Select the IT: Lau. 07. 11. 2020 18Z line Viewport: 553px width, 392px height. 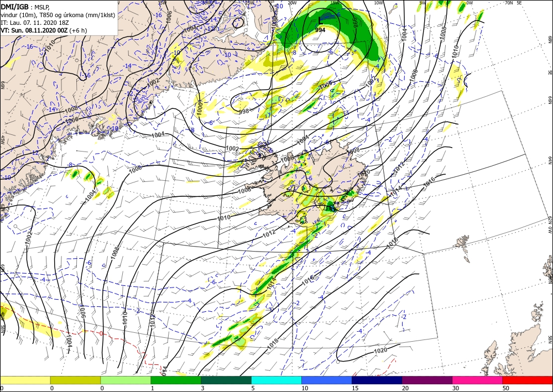pyautogui.click(x=34, y=23)
